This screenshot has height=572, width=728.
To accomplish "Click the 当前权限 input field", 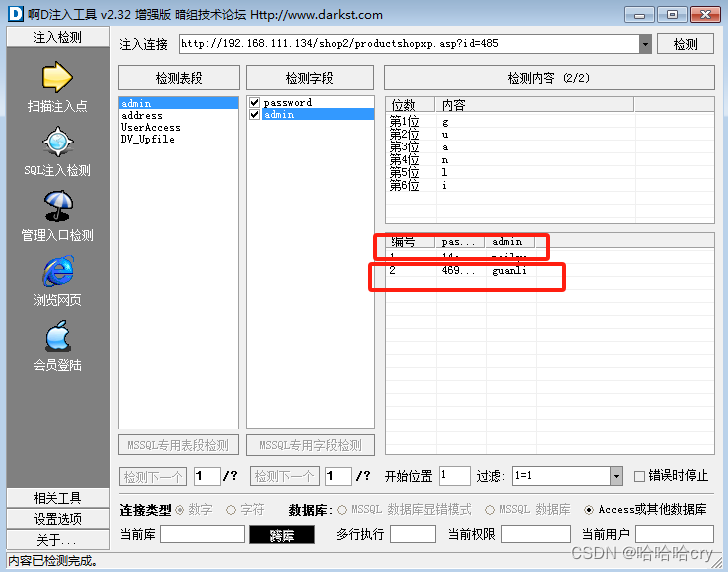I will [x=536, y=534].
